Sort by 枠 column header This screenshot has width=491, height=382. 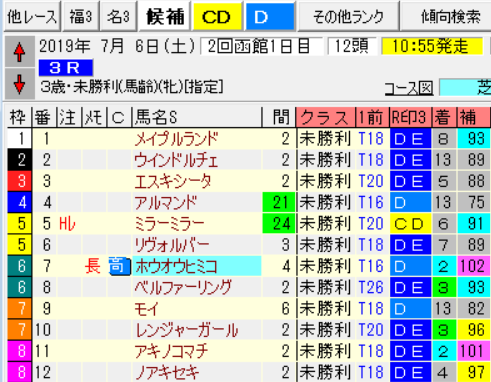coord(19,117)
